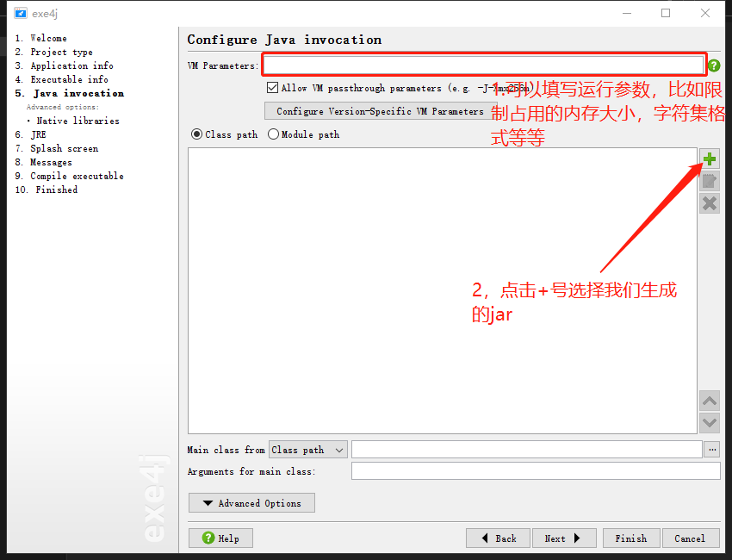
Task: Maximize the exe4j window
Action: (x=666, y=13)
